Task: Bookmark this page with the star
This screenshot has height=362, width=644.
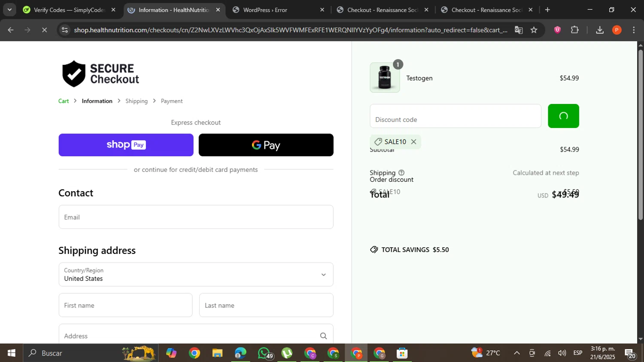Action: pyautogui.click(x=534, y=30)
